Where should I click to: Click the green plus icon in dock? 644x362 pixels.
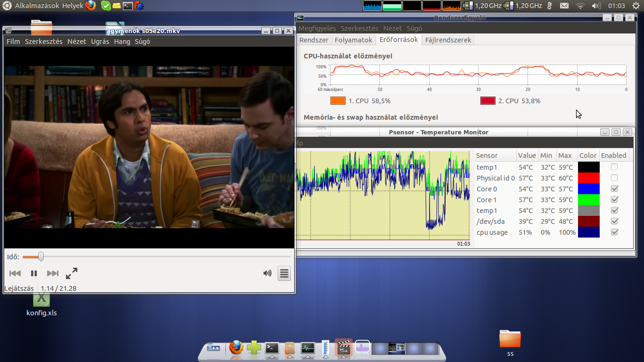pyautogui.click(x=254, y=348)
